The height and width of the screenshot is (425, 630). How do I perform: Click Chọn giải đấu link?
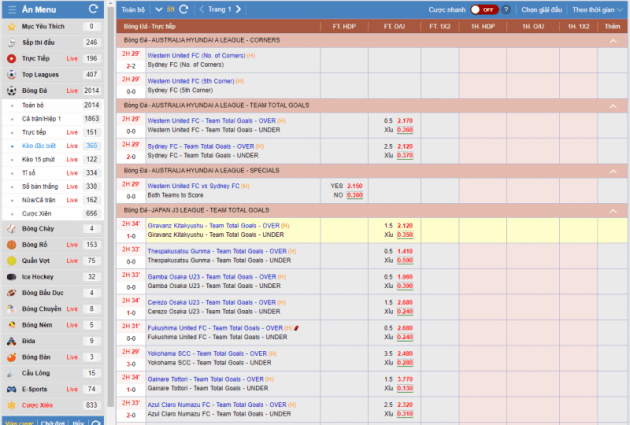[541, 9]
